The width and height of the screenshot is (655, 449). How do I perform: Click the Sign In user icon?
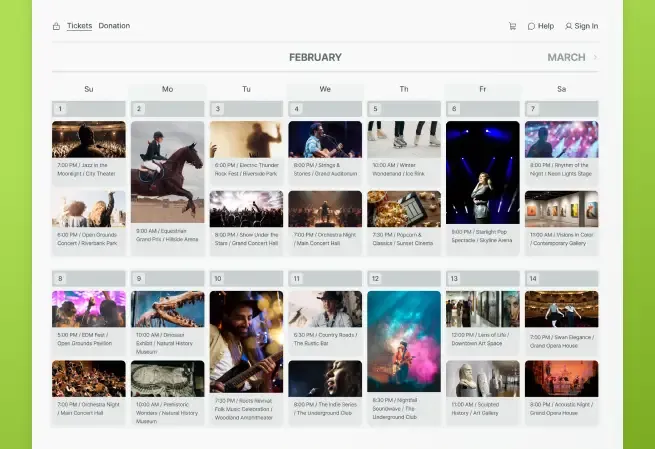click(x=569, y=26)
